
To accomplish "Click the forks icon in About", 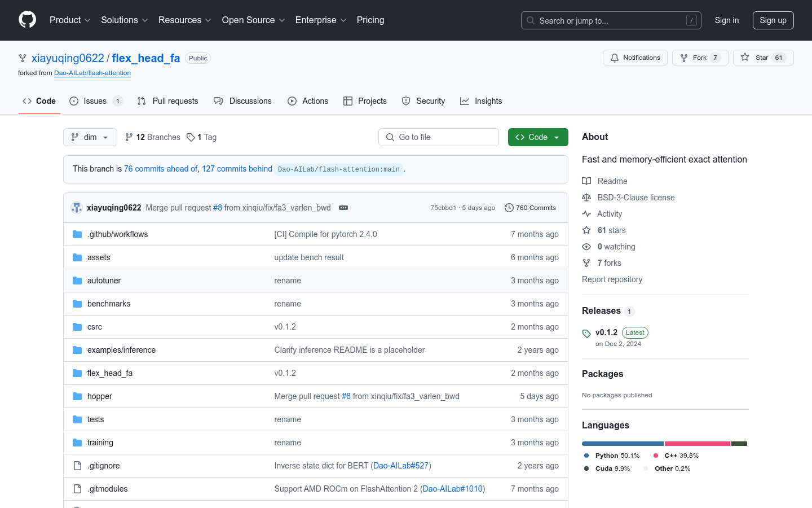I will click(x=586, y=263).
